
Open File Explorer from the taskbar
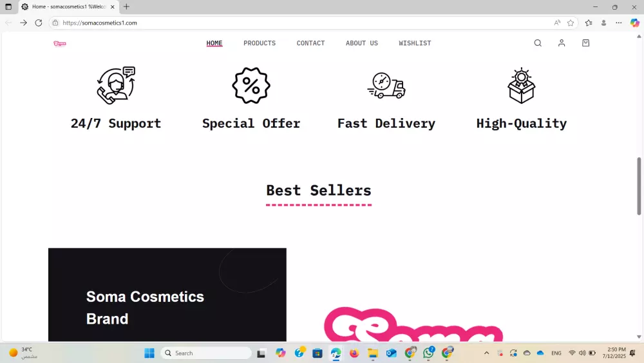372,353
